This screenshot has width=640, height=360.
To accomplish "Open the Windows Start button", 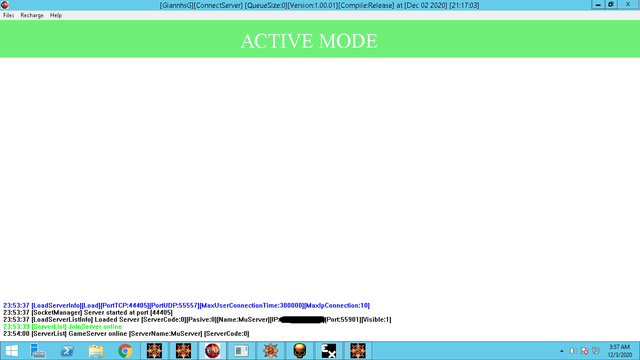I will (11, 351).
